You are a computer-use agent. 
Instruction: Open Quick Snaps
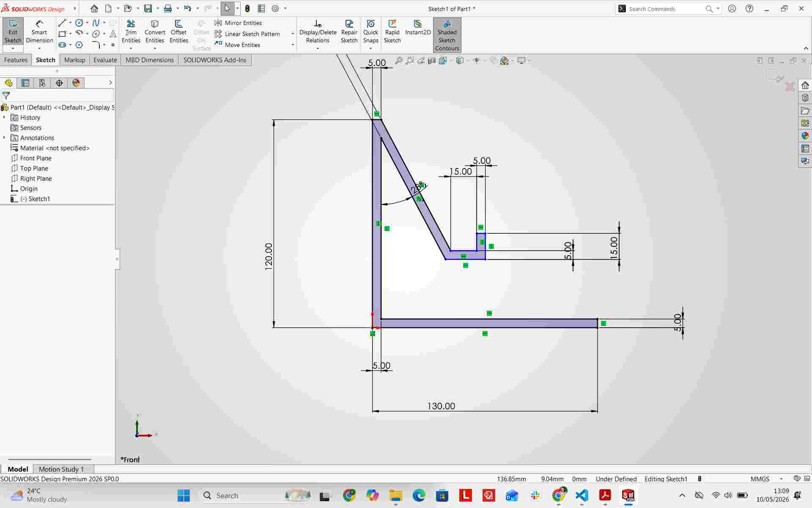371,32
